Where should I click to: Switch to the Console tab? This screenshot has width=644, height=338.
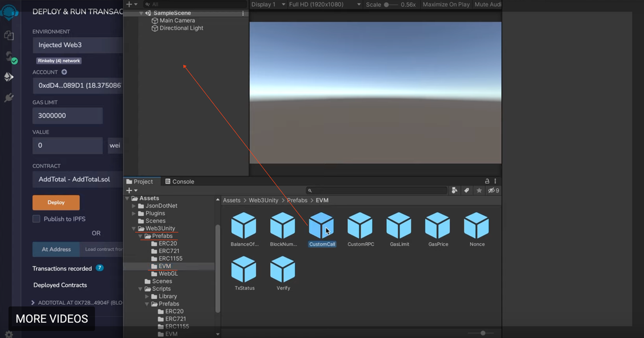coord(179,182)
